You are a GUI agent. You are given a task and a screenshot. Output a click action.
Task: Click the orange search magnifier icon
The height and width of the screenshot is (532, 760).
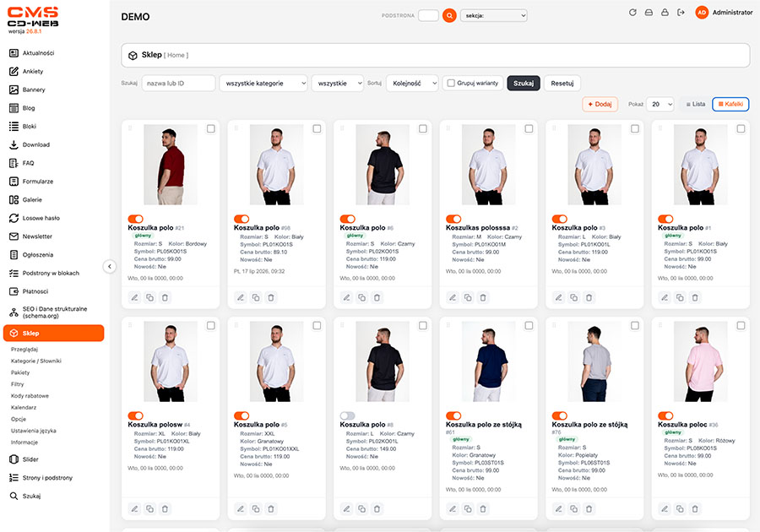point(449,15)
